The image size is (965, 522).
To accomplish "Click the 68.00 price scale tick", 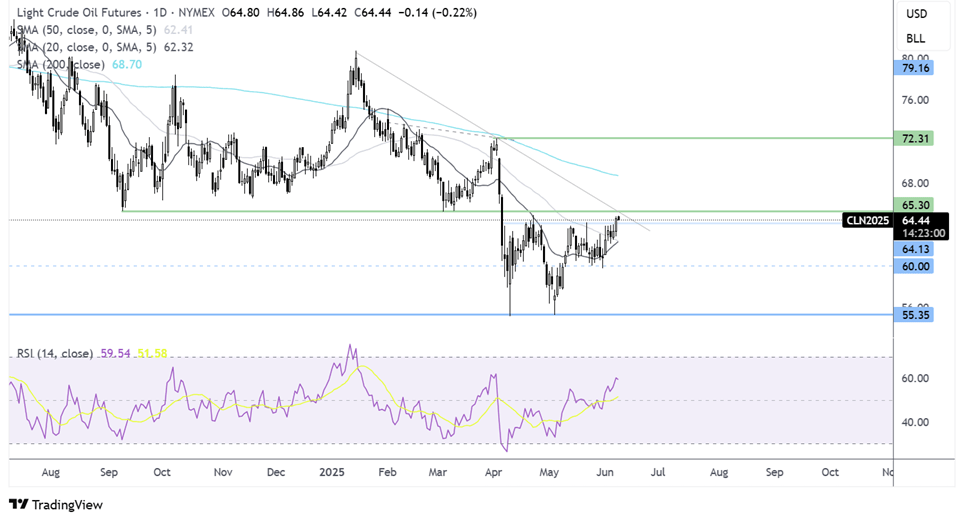I will [915, 183].
